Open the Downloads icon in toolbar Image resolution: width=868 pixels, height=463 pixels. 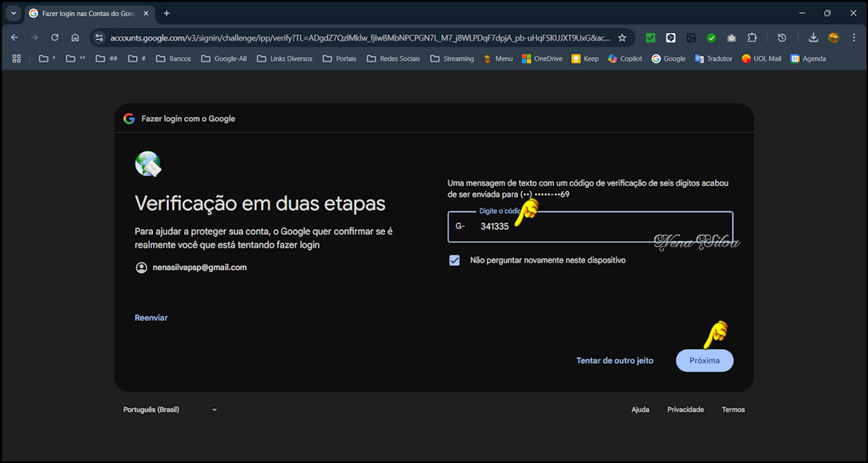coord(814,38)
